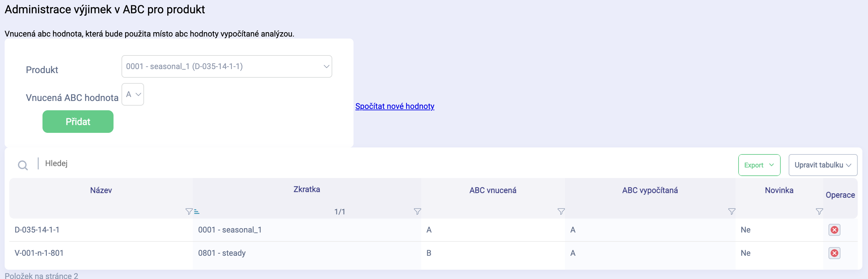Sort by ABC vnucená column header
This screenshot has height=279, width=868.
(x=493, y=190)
